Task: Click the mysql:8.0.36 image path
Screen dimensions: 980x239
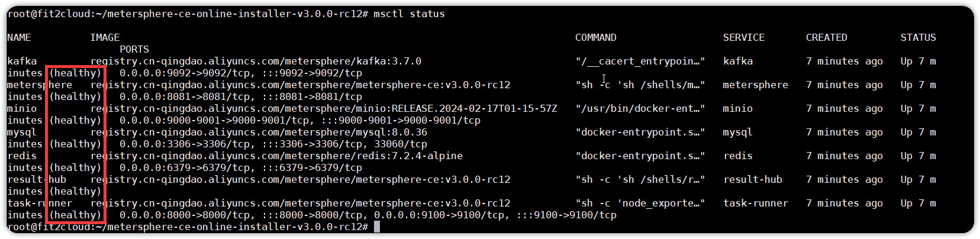Action: tap(259, 132)
